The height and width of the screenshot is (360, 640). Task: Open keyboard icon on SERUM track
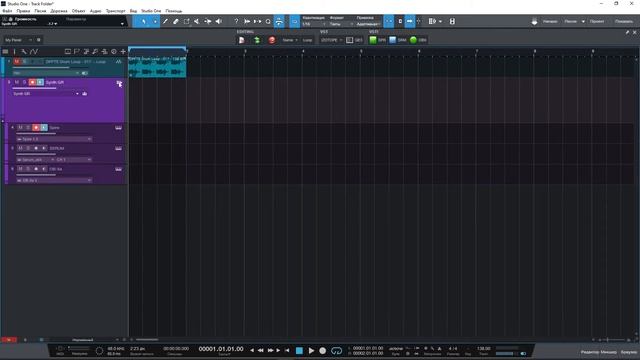click(x=118, y=149)
